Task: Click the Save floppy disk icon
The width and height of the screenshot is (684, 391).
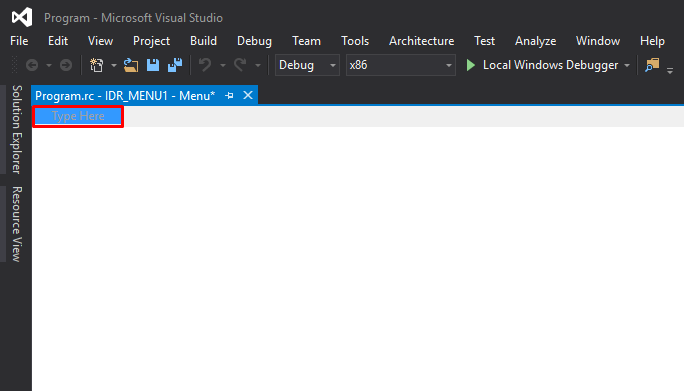Action: pyautogui.click(x=153, y=65)
